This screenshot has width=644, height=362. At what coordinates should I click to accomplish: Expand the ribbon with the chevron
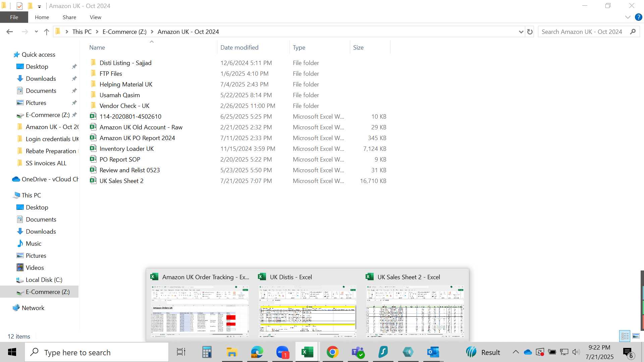[x=628, y=17]
